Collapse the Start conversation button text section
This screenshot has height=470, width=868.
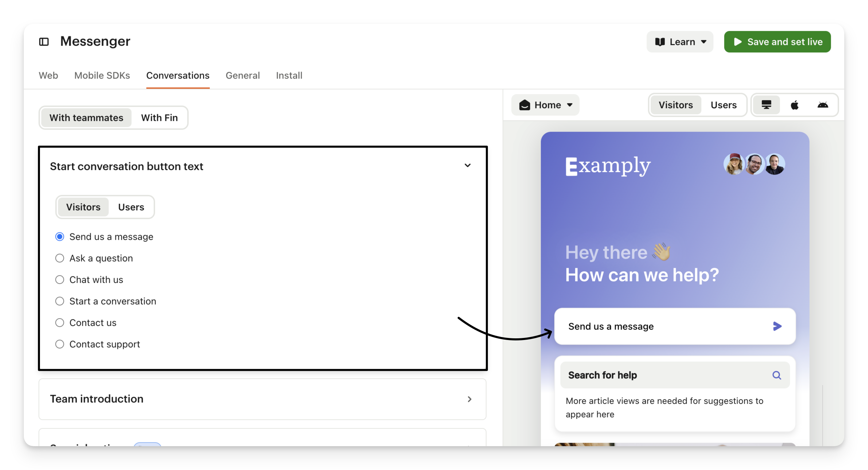(x=467, y=166)
